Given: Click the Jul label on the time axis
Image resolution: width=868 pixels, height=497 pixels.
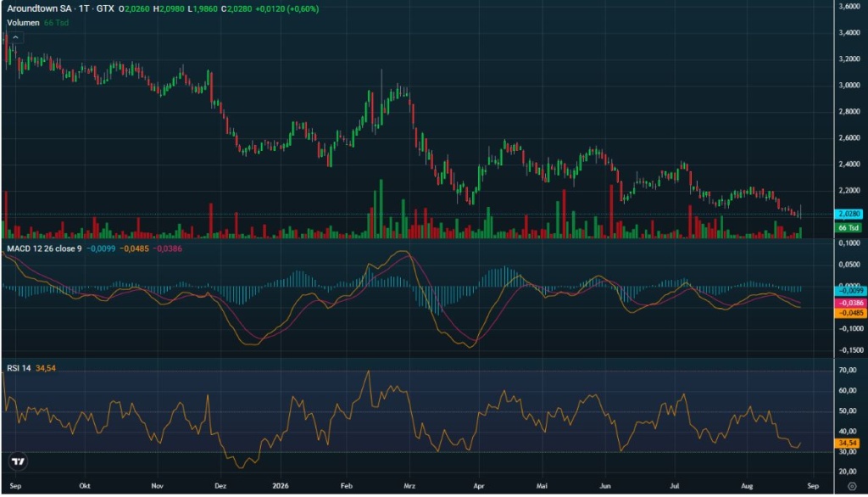Looking at the screenshot, I should pos(674,486).
